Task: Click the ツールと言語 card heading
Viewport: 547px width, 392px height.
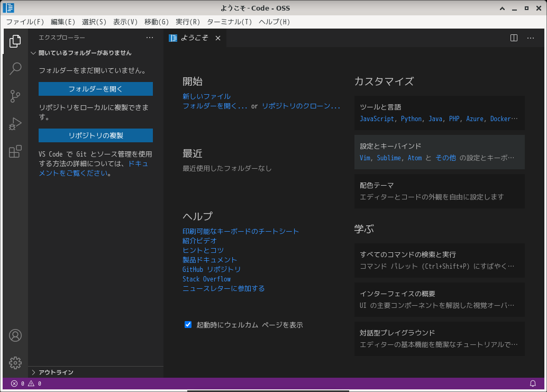Action: [x=380, y=107]
